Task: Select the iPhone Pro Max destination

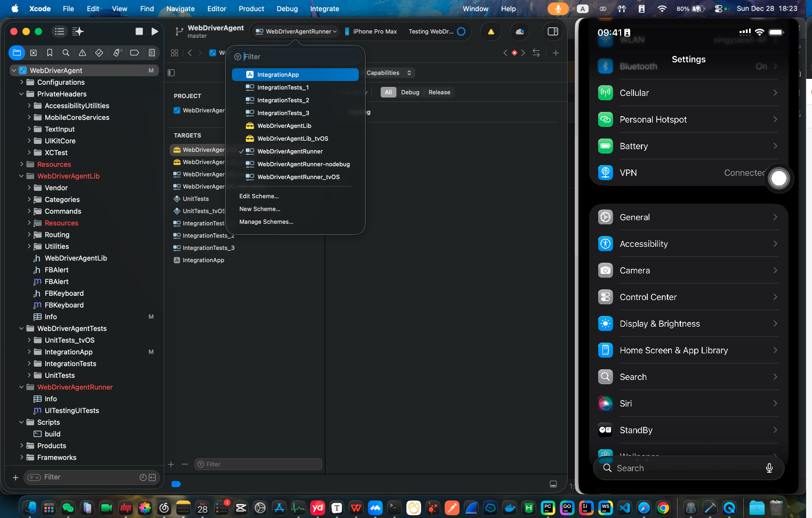Action: 371,31
